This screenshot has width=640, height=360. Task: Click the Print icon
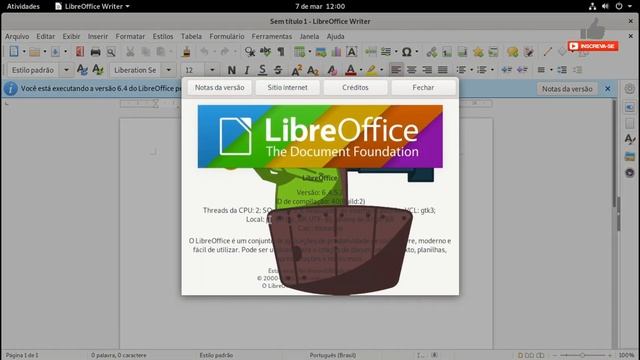[x=96, y=52]
